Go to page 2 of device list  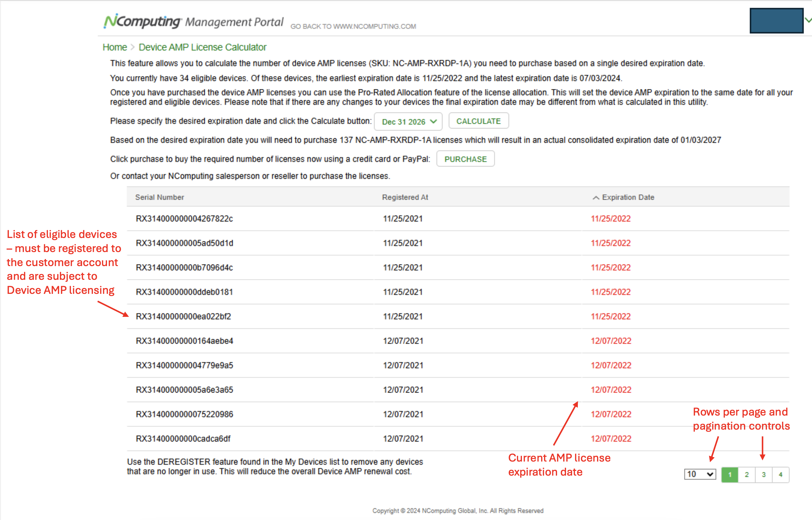(x=747, y=475)
